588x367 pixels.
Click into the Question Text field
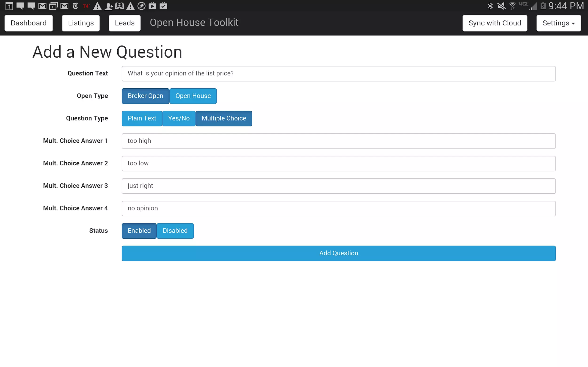coord(338,74)
